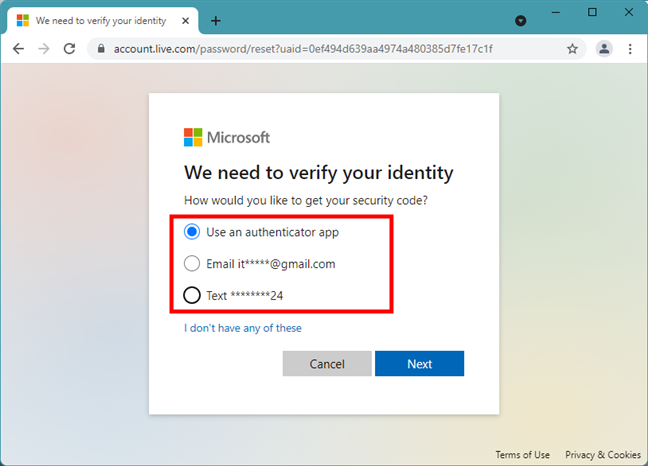
Task: Click the browser forward arrow
Action: [x=44, y=49]
